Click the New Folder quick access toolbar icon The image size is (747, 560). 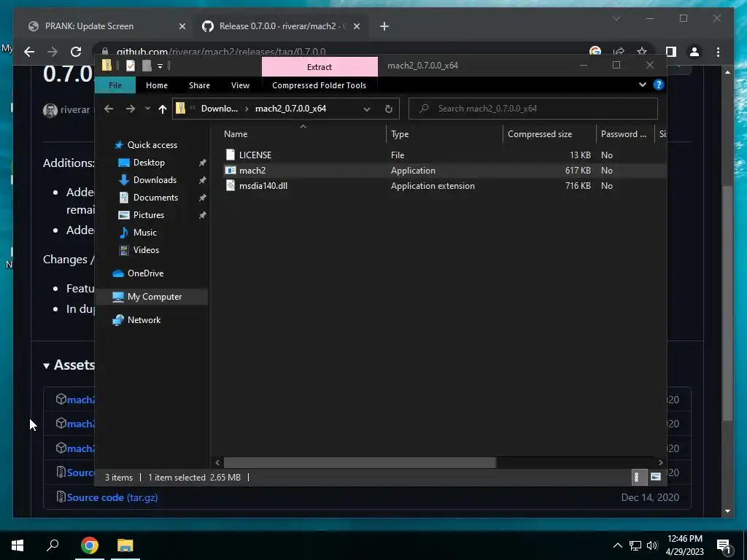(x=147, y=66)
